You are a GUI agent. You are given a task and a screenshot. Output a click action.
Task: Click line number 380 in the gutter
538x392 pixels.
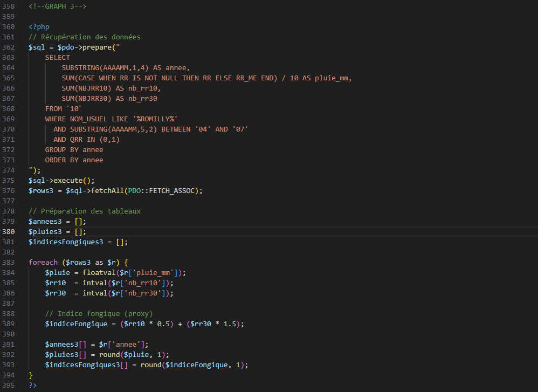(9, 231)
